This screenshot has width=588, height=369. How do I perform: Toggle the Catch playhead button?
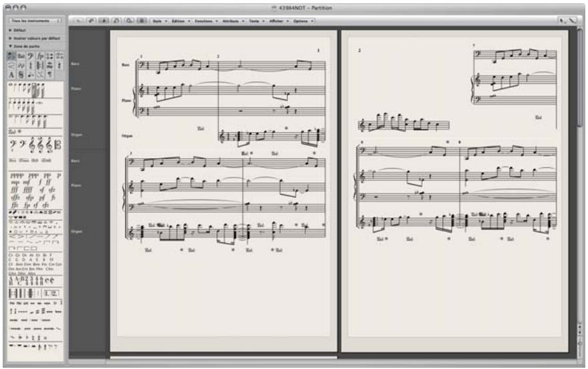[104, 21]
